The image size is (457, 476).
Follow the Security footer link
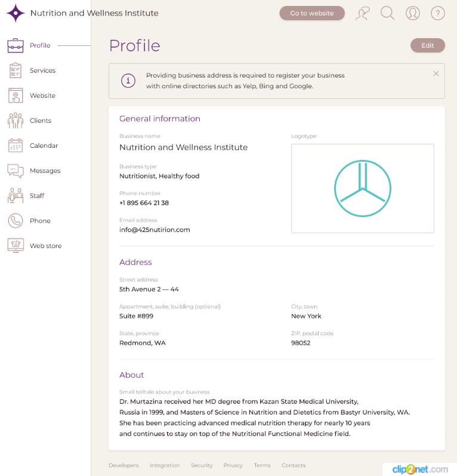pyautogui.click(x=202, y=465)
